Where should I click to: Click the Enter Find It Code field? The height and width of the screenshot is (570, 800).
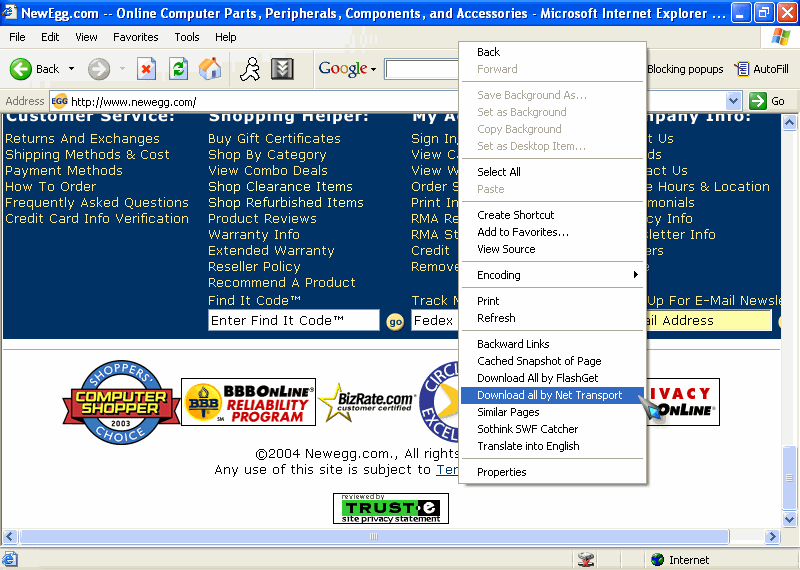coord(294,320)
